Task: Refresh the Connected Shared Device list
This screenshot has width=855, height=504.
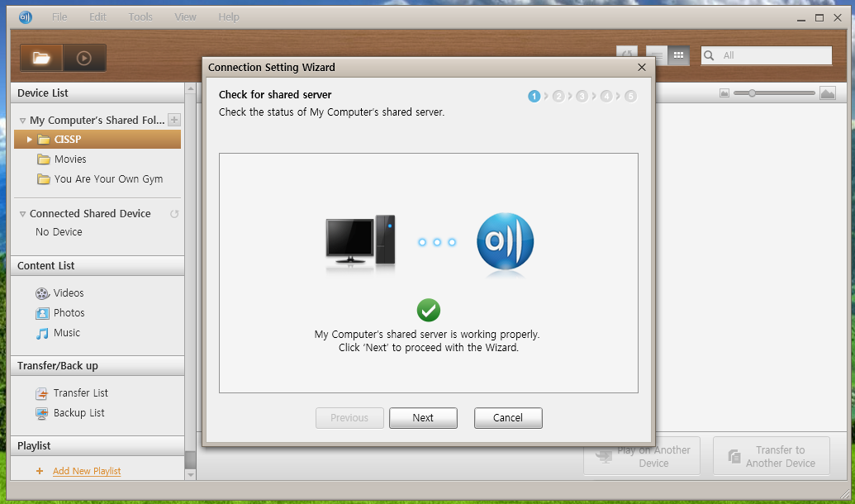Action: (174, 214)
